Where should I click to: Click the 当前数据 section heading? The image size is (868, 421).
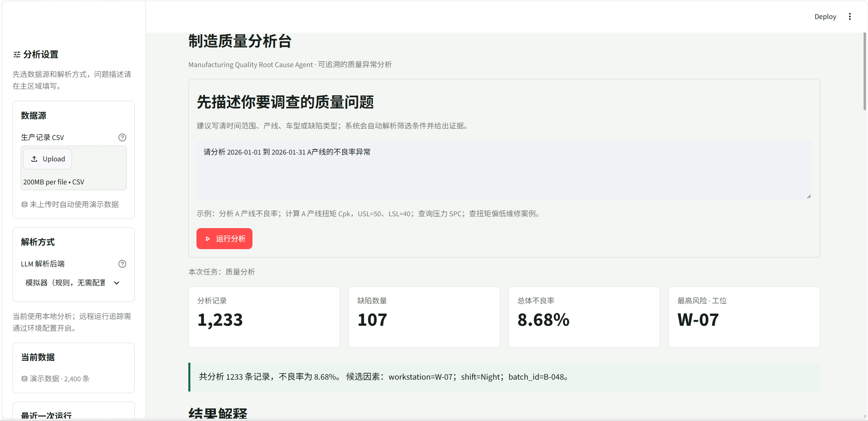click(38, 357)
